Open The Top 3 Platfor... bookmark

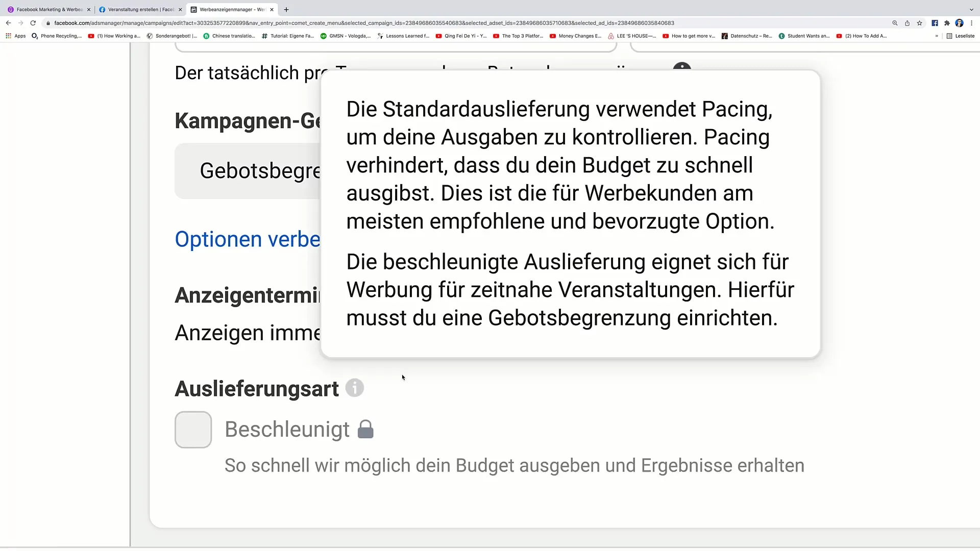(x=518, y=36)
